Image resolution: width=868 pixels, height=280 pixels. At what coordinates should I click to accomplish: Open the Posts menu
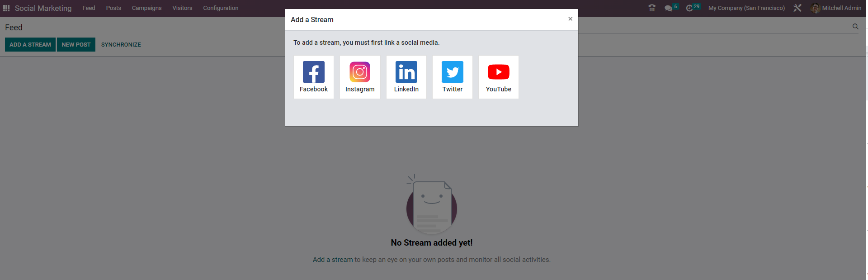tap(113, 8)
